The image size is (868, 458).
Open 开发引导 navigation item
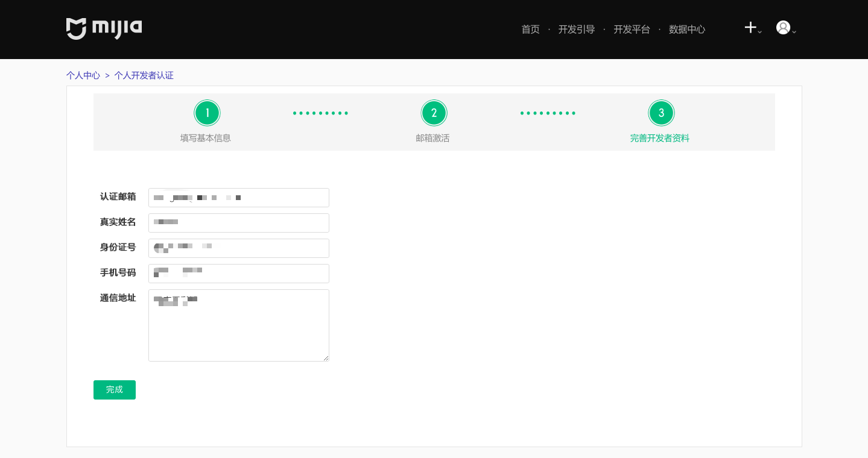(577, 30)
